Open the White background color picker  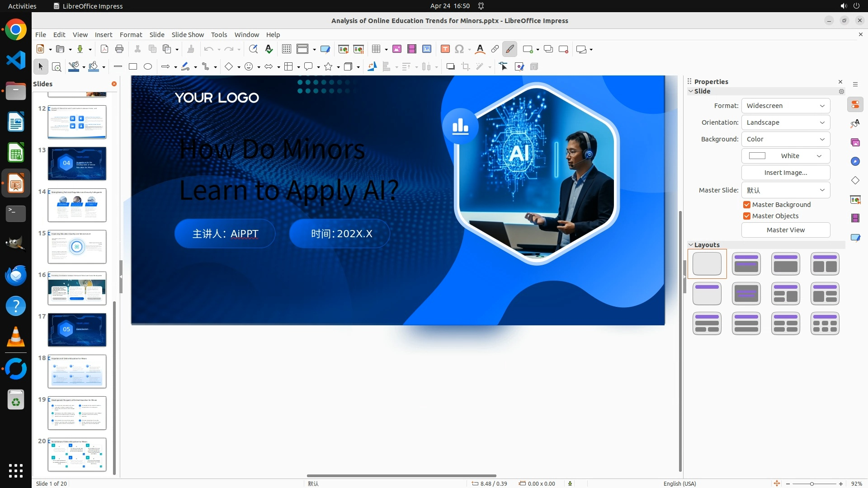click(x=785, y=156)
